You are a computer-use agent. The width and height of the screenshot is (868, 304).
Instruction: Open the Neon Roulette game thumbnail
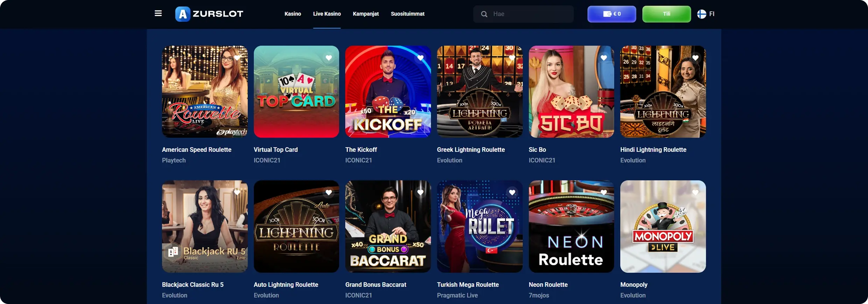pos(571,226)
